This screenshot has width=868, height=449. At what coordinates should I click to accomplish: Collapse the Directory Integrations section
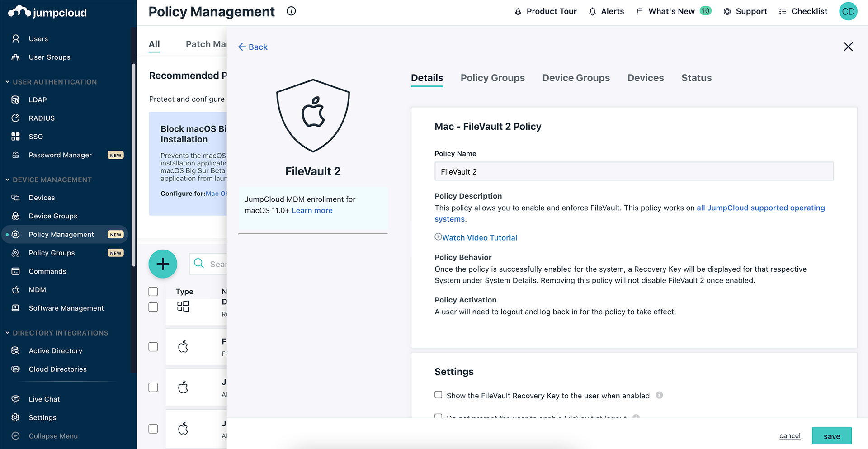8,333
